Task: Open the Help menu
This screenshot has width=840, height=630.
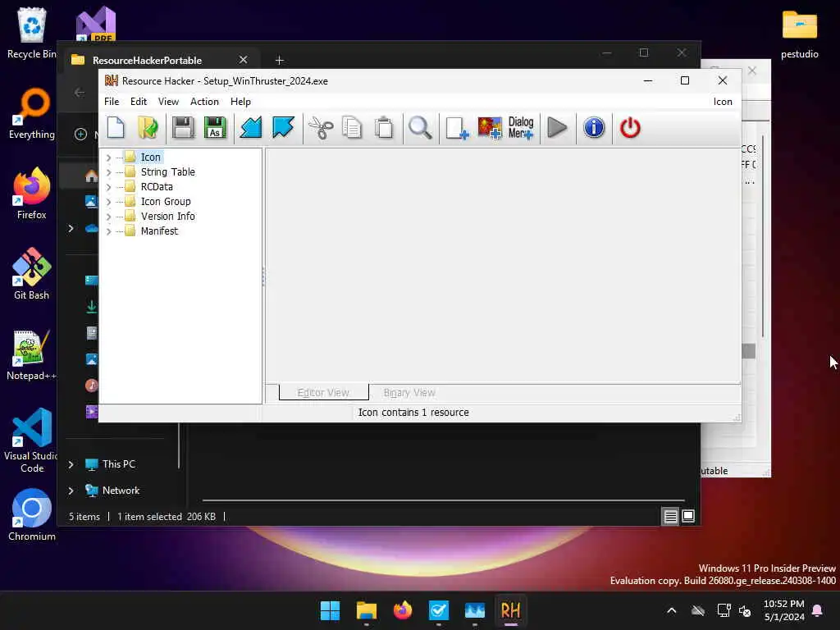Action: 240,102
